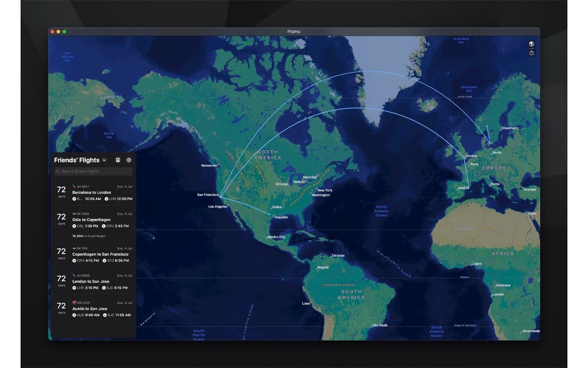Click the Mexico City label on the map
The width and height of the screenshot is (588, 368).
276,237
